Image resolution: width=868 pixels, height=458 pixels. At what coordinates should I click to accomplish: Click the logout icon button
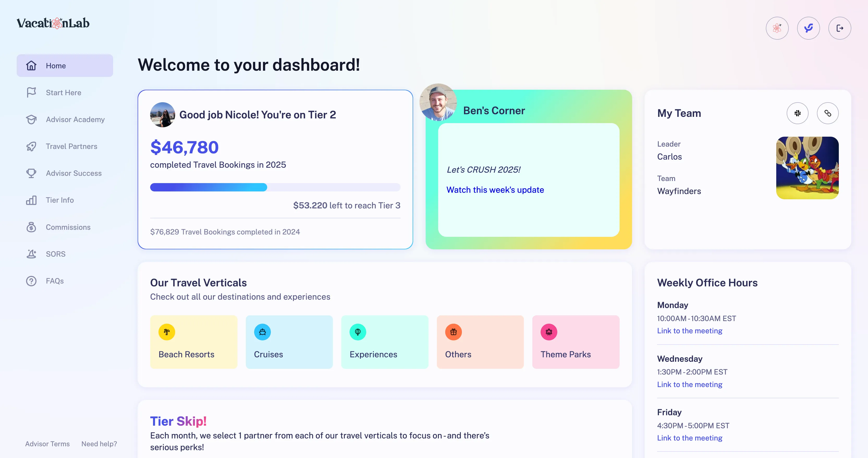839,28
